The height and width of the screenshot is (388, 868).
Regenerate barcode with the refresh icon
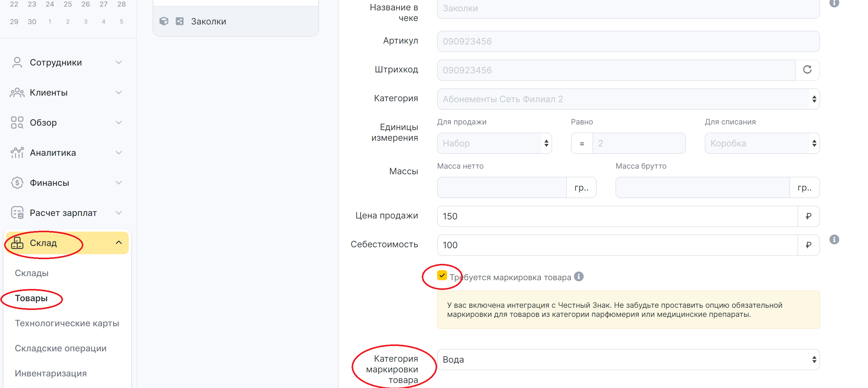[807, 70]
